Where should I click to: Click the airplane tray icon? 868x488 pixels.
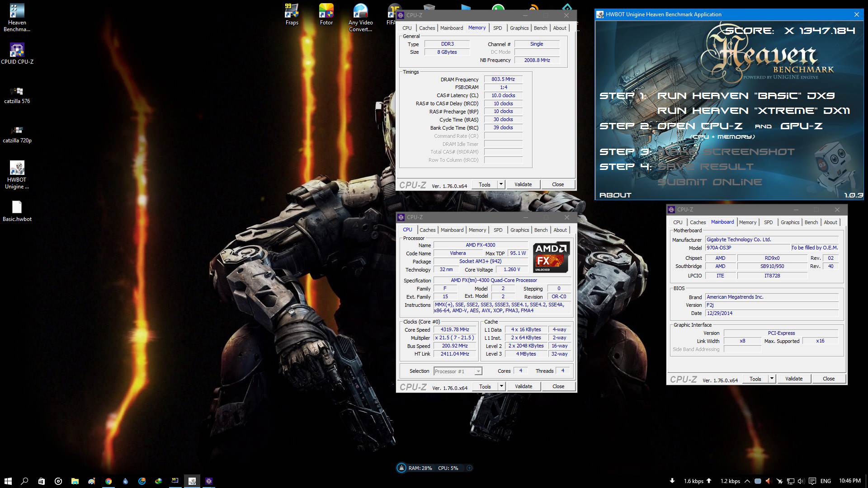point(779,481)
